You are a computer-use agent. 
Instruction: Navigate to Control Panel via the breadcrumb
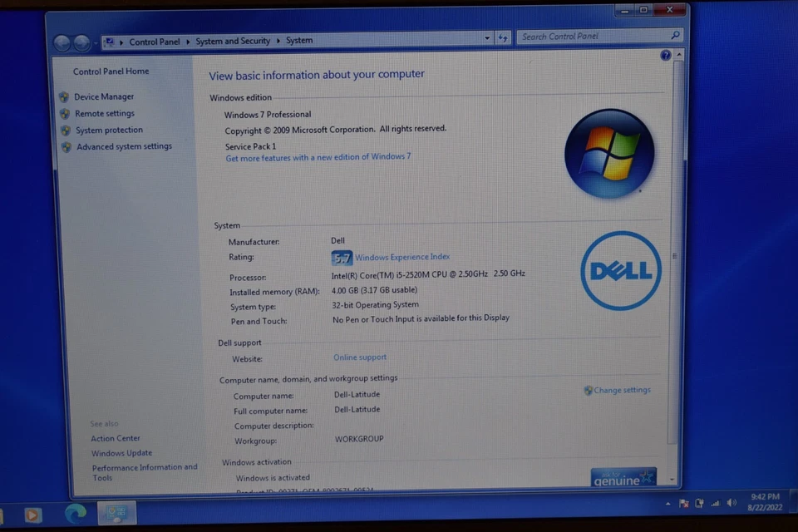click(154, 40)
